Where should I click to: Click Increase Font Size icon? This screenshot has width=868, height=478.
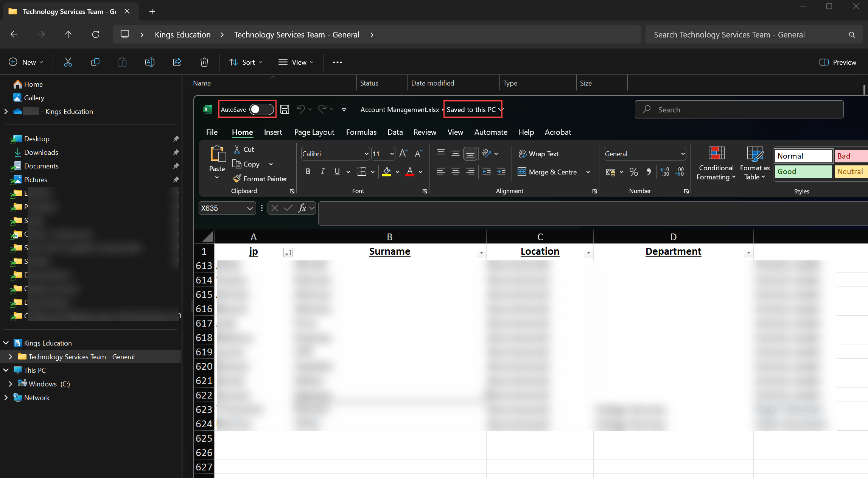coord(403,154)
